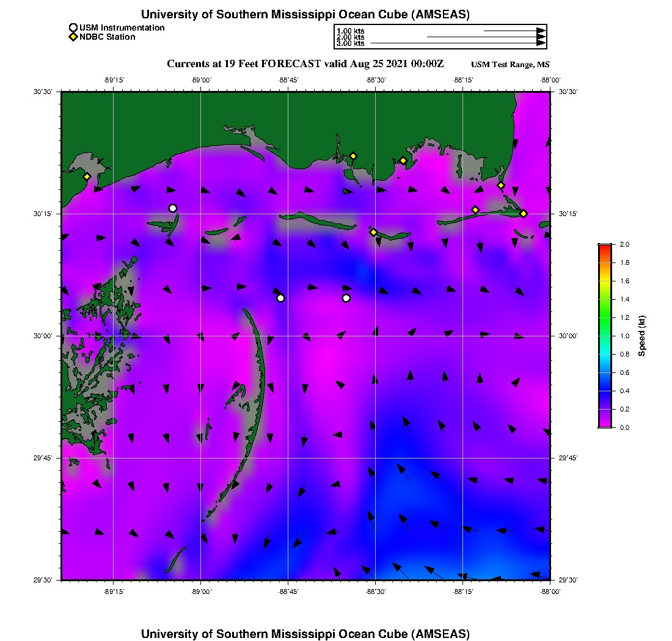Click the northernmost USM Instrumentation circle on map
The image size is (672, 641).
pyautogui.click(x=173, y=208)
